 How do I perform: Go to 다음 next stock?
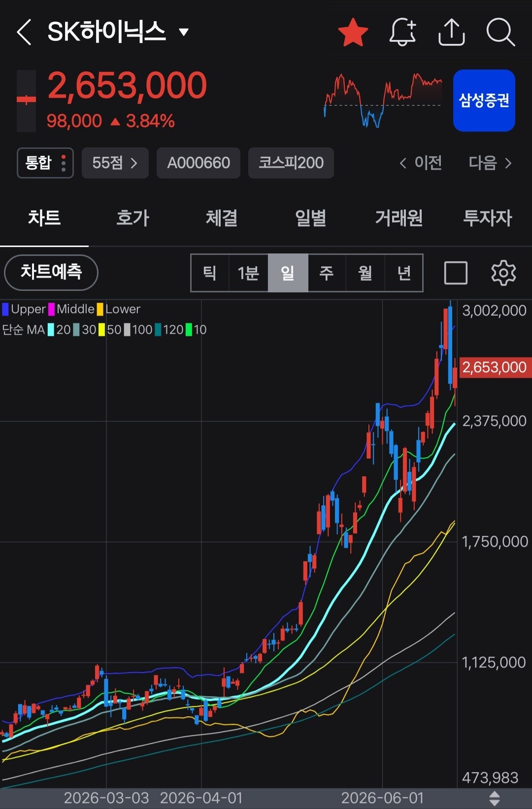tap(490, 163)
